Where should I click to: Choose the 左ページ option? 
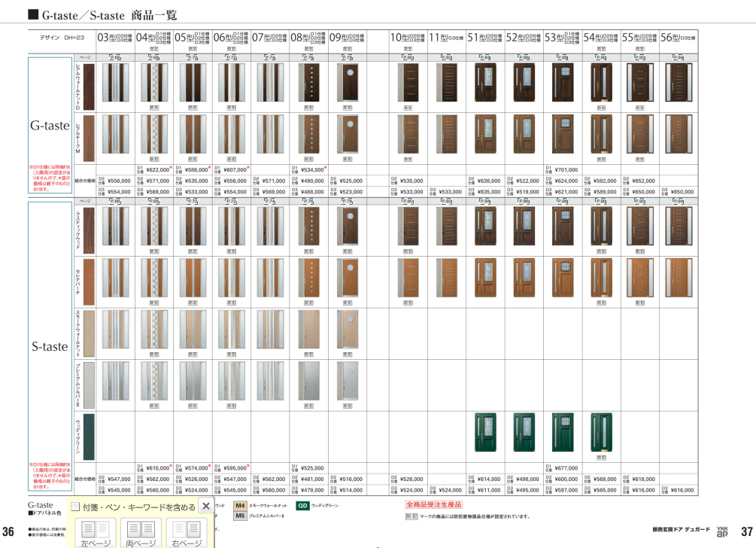tap(96, 534)
